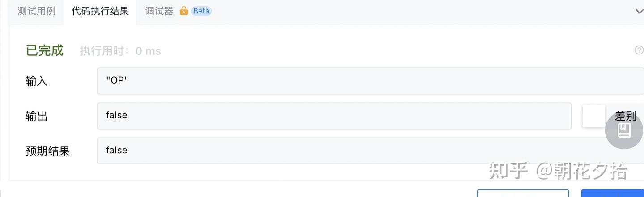Collapse the result panel with the chevron

[x=639, y=11]
